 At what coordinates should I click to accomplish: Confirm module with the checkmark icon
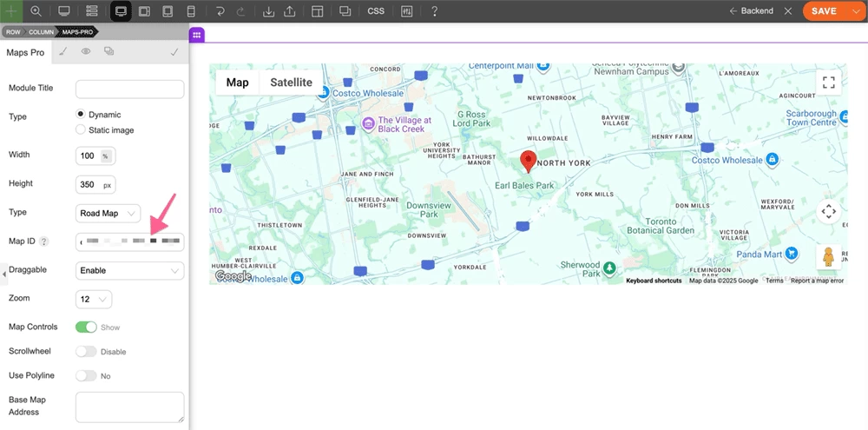[174, 52]
